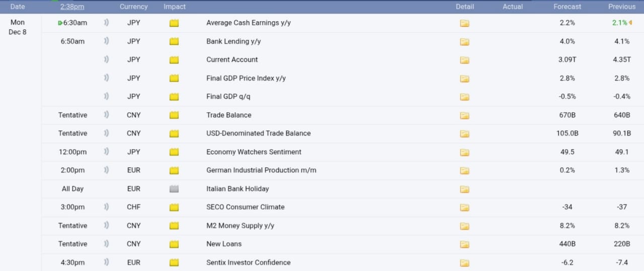The height and width of the screenshot is (271, 644).
Task: Click the revision arrow beside 2.1% previous
Action: point(630,23)
